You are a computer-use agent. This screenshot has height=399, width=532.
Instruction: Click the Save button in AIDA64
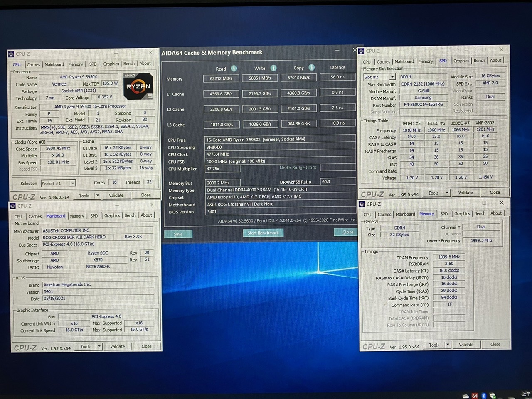pos(178,234)
